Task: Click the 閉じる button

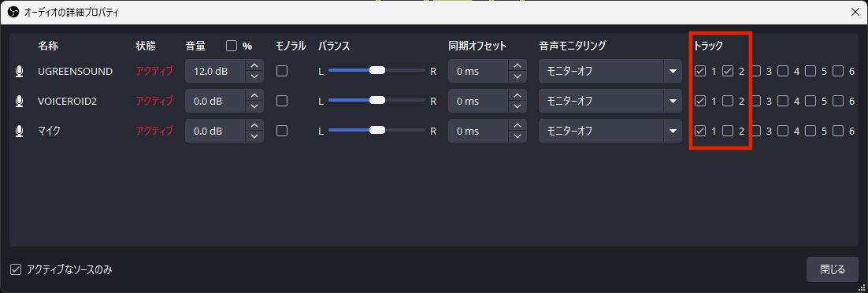Action: tap(833, 269)
